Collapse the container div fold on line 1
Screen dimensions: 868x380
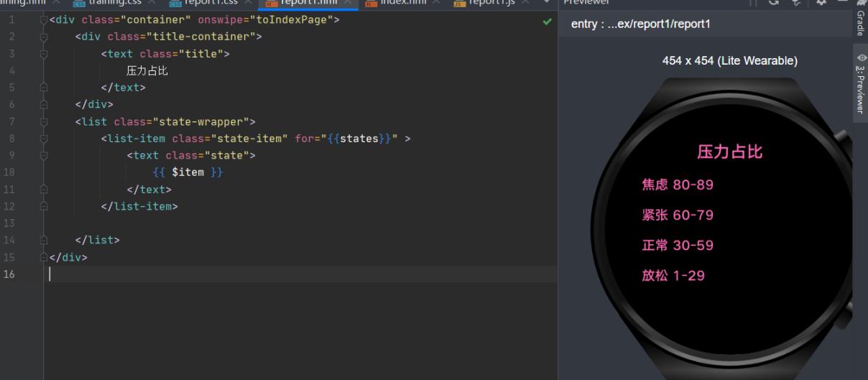point(45,20)
